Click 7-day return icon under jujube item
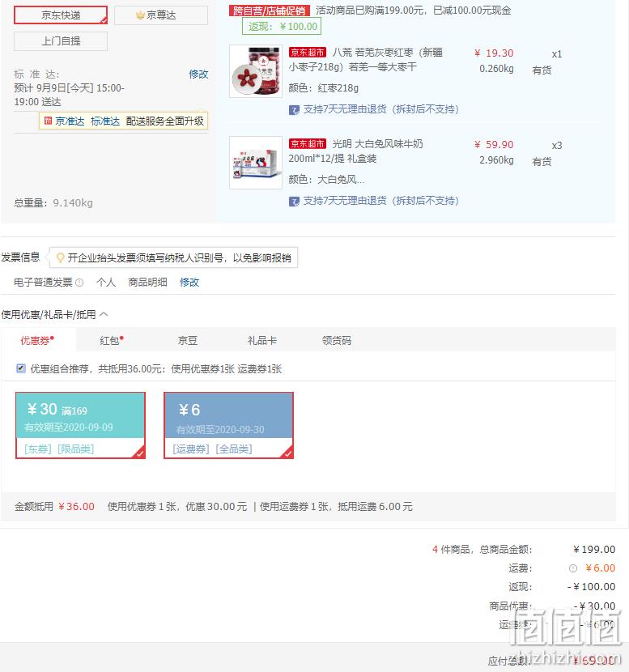 pos(294,110)
